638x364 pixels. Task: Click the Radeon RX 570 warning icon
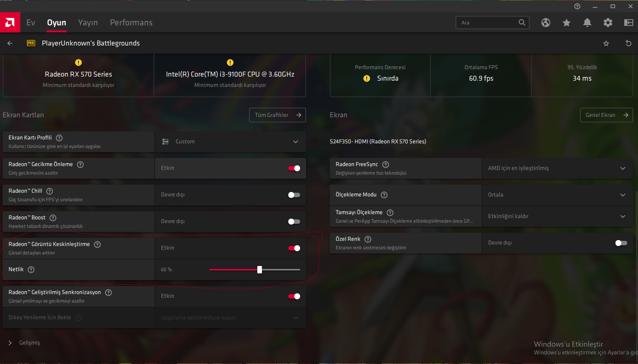pos(78,63)
